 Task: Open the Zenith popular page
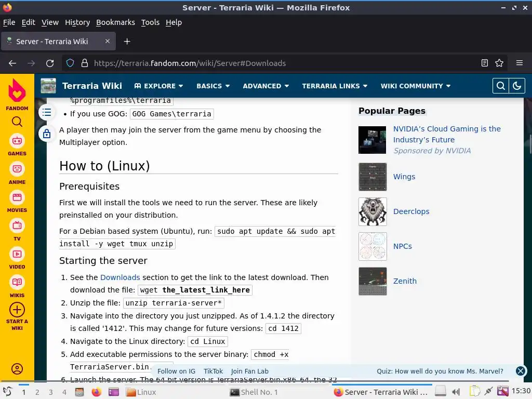click(x=405, y=281)
